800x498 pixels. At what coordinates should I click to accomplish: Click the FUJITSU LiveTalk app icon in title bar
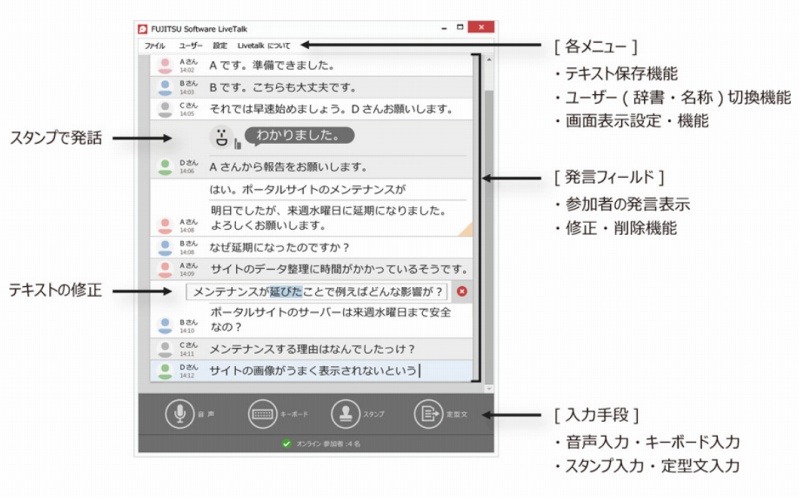point(143,29)
